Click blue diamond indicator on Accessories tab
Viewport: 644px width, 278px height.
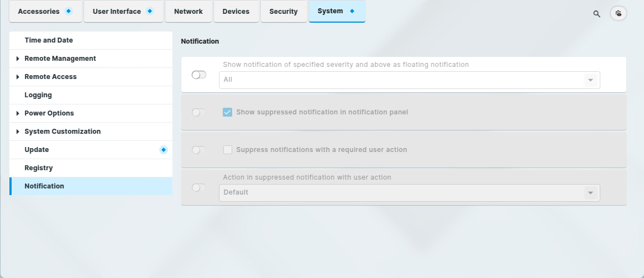[69, 11]
